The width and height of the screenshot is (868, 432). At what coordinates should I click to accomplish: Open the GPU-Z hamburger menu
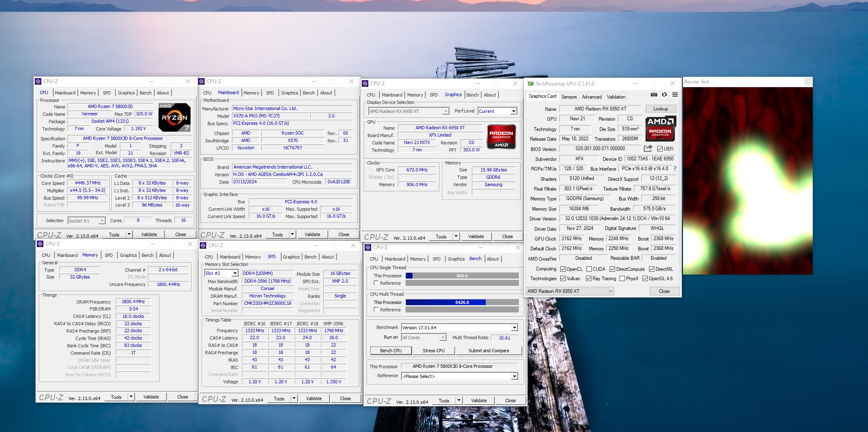pos(675,94)
